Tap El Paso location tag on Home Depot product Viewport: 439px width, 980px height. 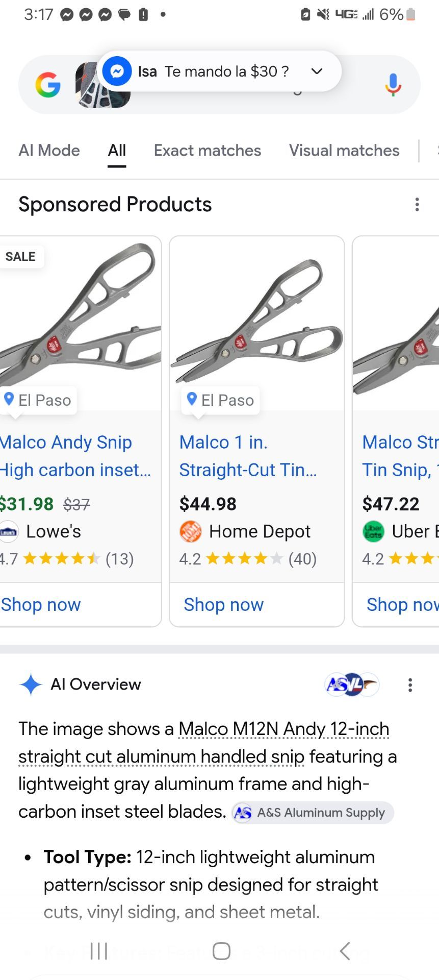coord(221,400)
